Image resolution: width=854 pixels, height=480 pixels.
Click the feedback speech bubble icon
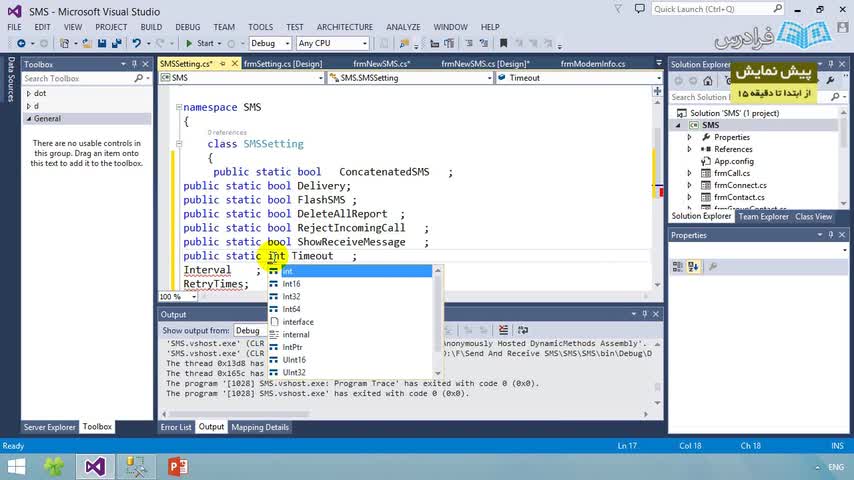639,9
